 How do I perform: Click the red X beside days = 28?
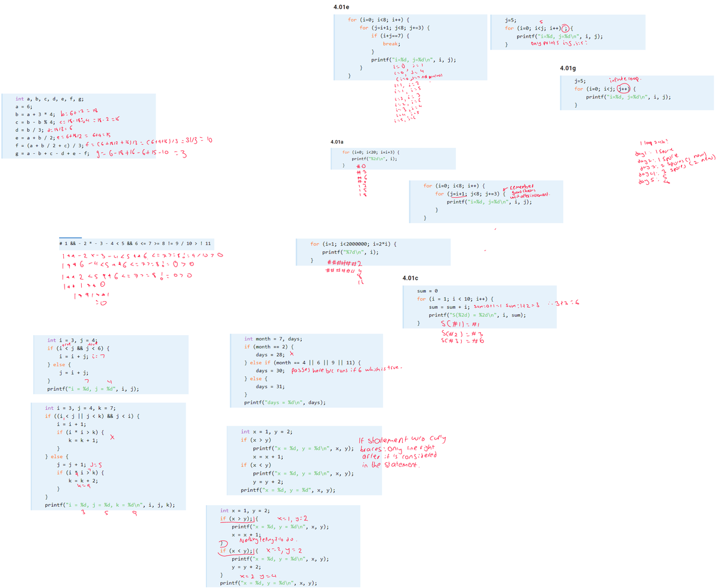[284, 354]
